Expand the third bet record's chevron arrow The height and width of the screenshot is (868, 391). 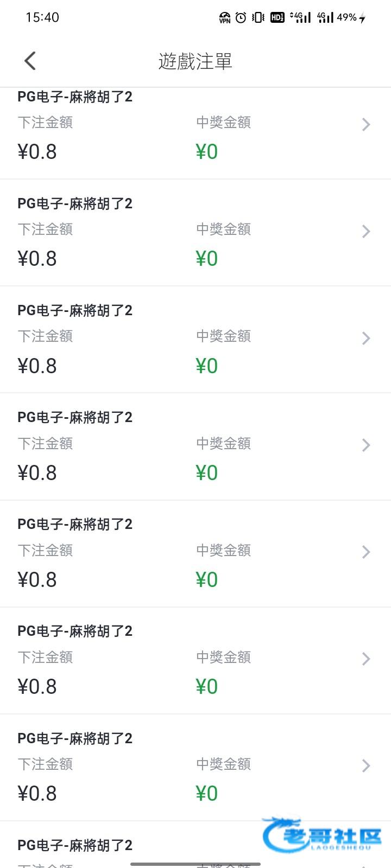pyautogui.click(x=366, y=339)
